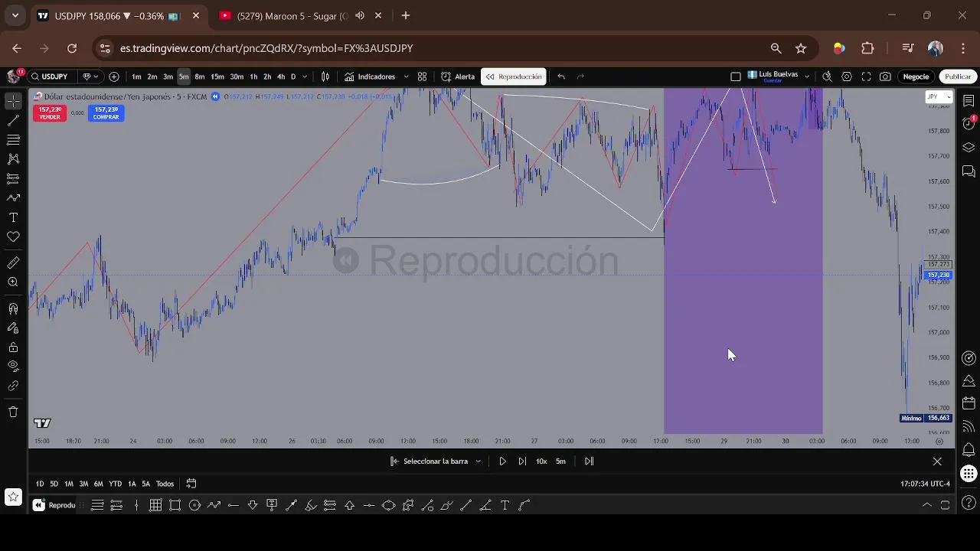Select the Todos date range
Viewport: 980px width, 551px height.
tap(165, 484)
